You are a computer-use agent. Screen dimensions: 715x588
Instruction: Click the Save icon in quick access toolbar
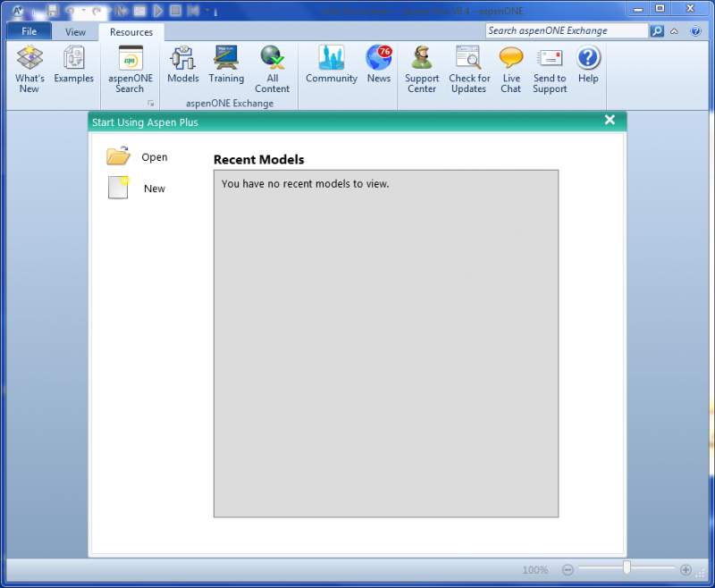[53, 11]
